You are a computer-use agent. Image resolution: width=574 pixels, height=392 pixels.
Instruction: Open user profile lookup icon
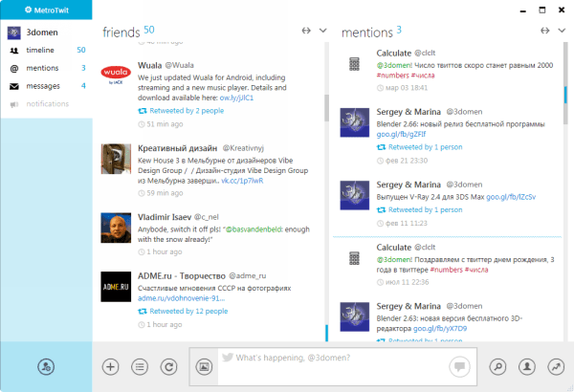pyautogui.click(x=527, y=367)
